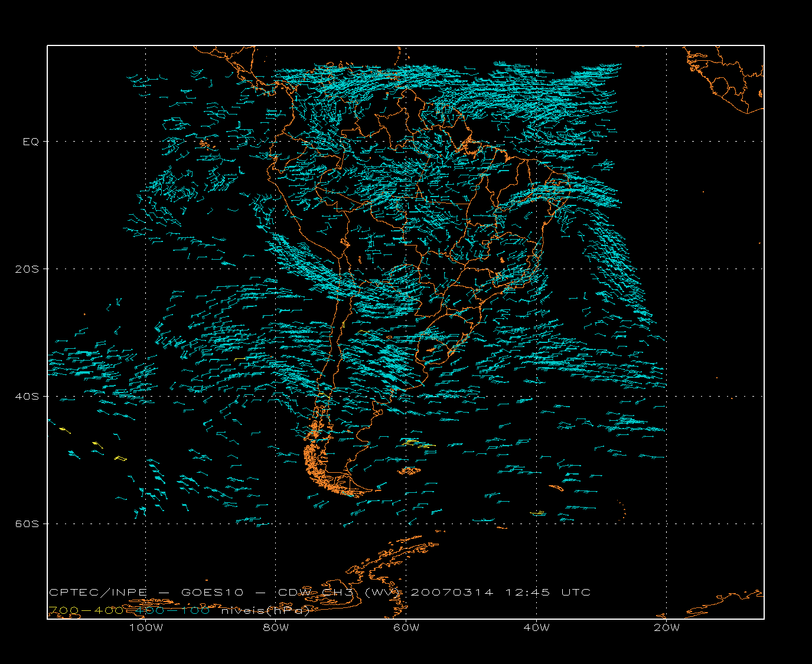Click the CDW CH3 (WV) product text

pos(340,593)
